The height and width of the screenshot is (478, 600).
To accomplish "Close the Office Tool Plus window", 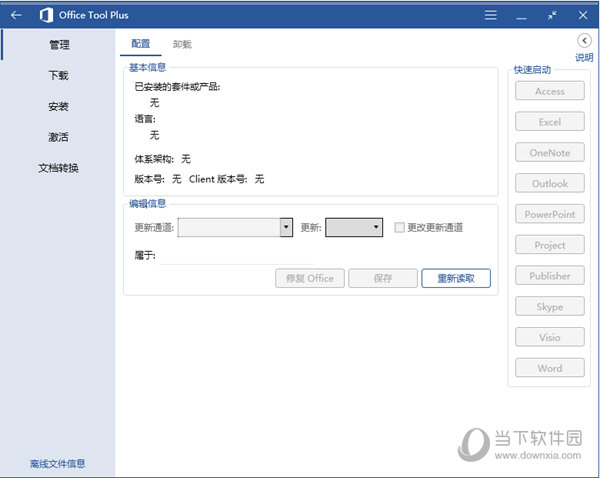I will click(583, 15).
